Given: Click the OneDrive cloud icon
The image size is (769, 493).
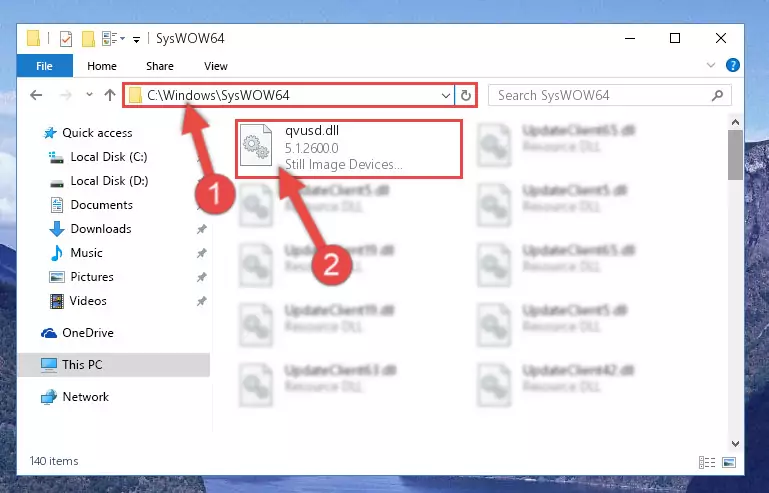Looking at the screenshot, I should tap(49, 334).
